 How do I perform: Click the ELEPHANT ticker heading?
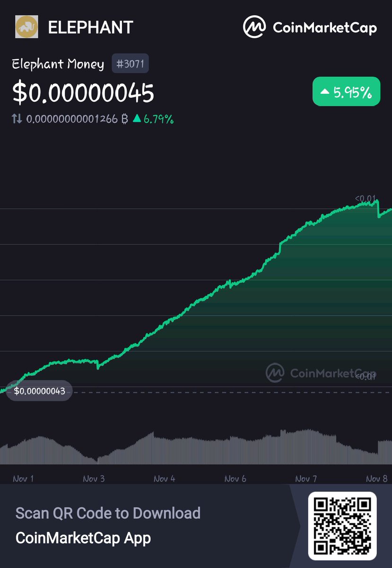click(90, 27)
